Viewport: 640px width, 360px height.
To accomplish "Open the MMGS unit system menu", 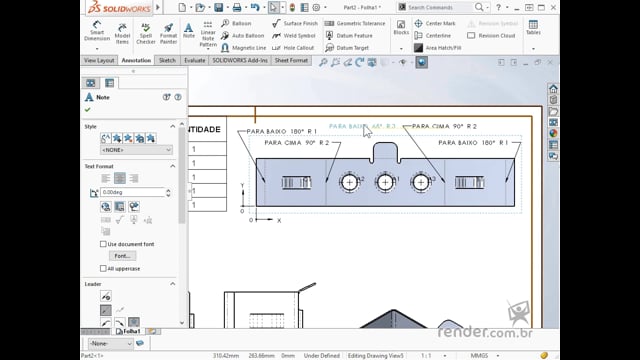I will click(484, 356).
